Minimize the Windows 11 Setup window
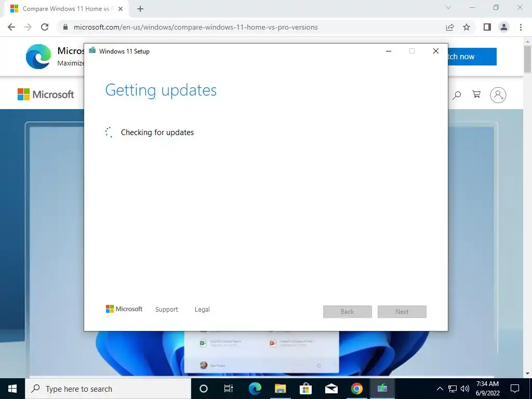Image resolution: width=532 pixels, height=399 pixels. (389, 51)
